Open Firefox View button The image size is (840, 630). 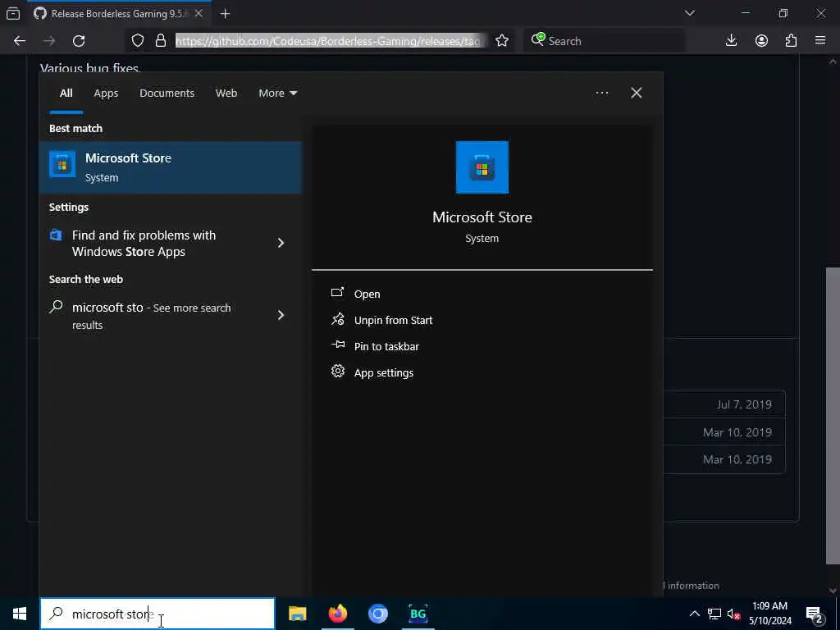pyautogui.click(x=13, y=13)
